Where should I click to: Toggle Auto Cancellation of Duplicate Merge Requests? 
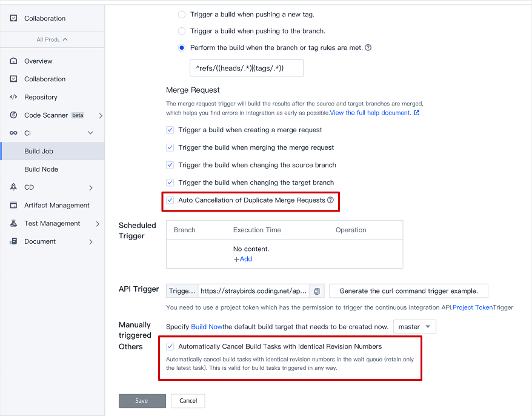170,200
